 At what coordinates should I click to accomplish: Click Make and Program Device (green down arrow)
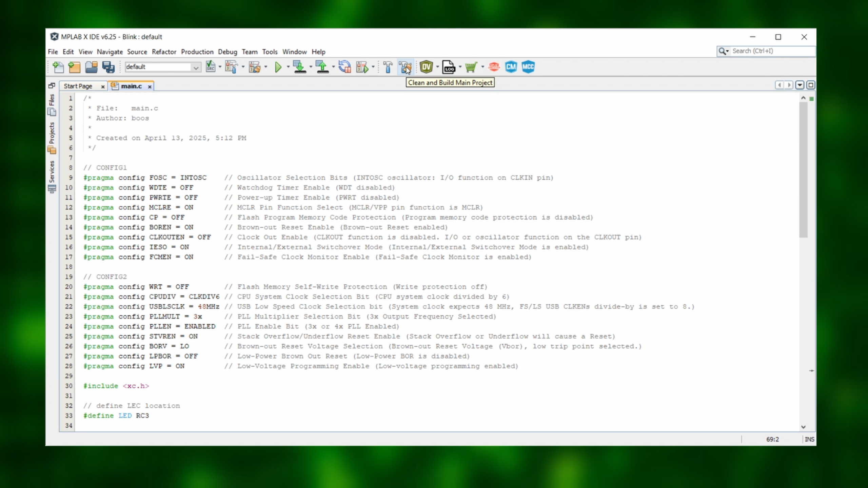tap(299, 67)
